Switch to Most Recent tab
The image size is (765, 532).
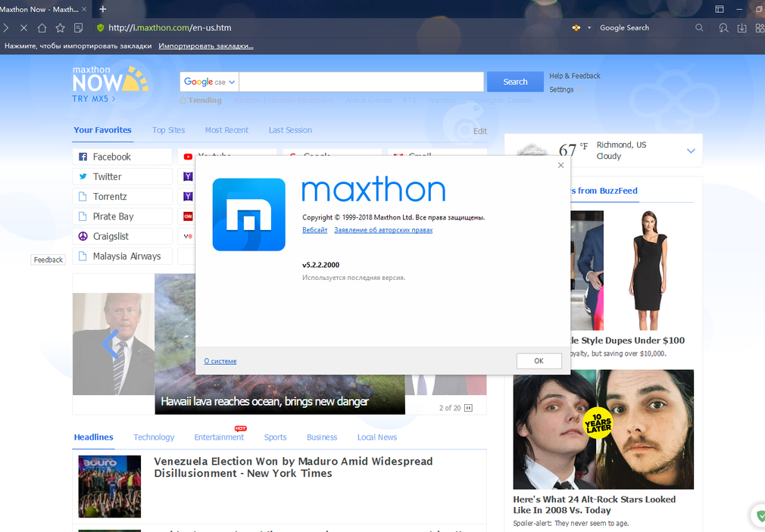pos(226,130)
